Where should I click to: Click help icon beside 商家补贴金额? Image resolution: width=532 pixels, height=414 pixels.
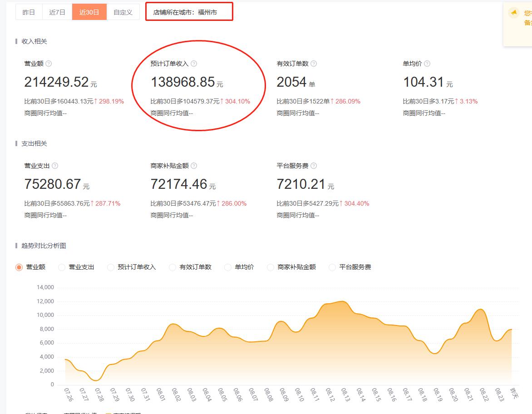[194, 166]
